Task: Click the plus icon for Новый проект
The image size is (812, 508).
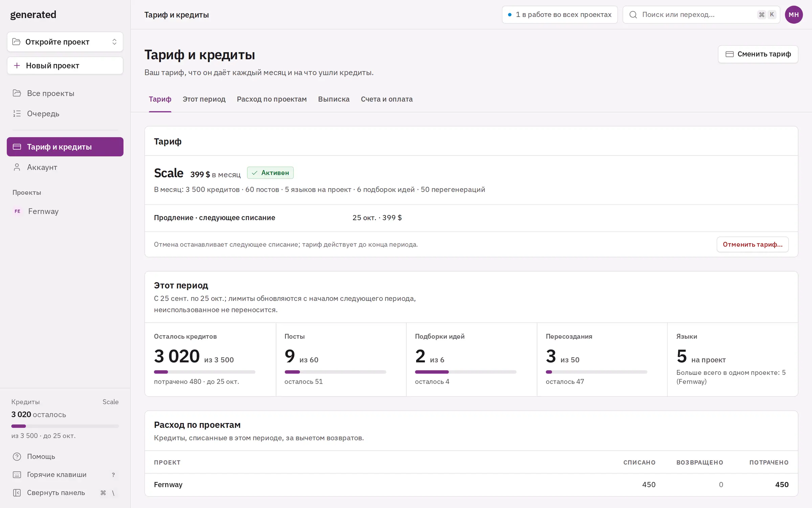Action: click(17, 65)
